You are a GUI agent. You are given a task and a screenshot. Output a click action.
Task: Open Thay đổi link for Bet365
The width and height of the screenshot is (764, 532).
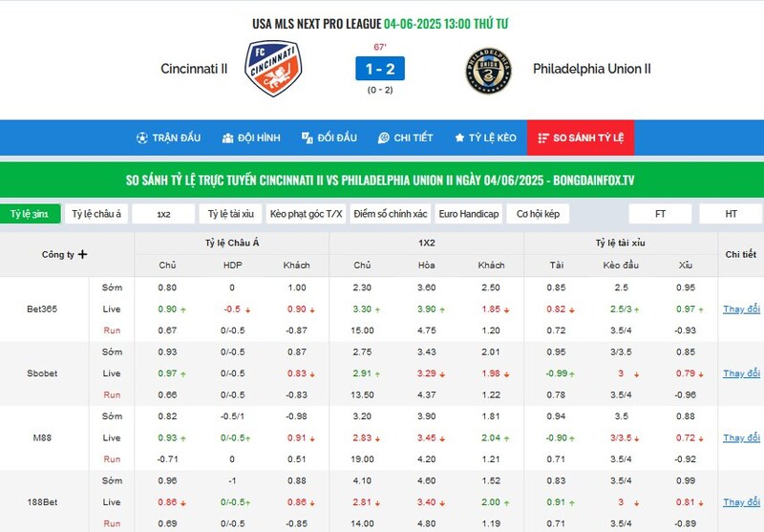click(741, 309)
